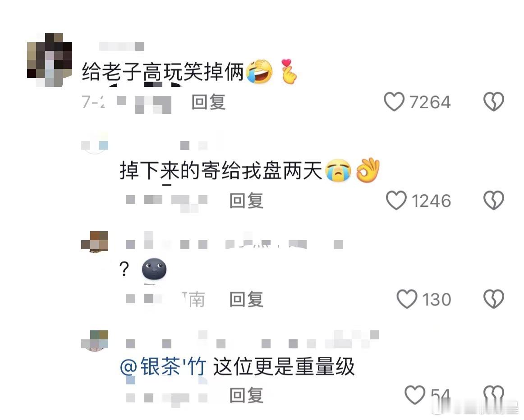Reply to the question mark comment
The height and width of the screenshot is (420, 524).
pyautogui.click(x=246, y=299)
